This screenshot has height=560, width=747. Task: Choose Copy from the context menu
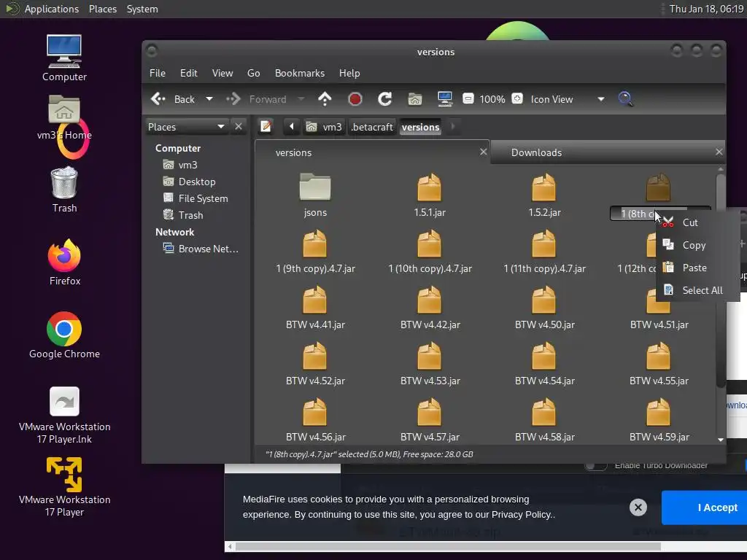[x=693, y=246]
